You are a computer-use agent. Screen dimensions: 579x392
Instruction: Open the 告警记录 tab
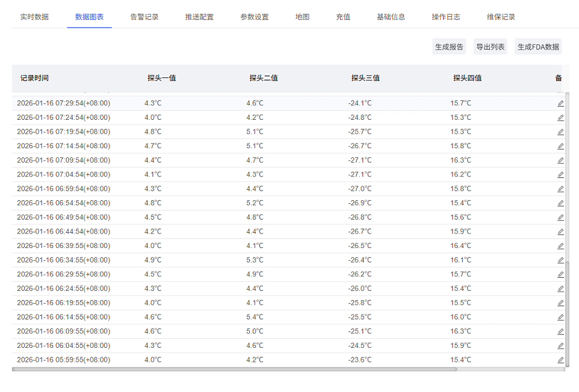(x=145, y=17)
